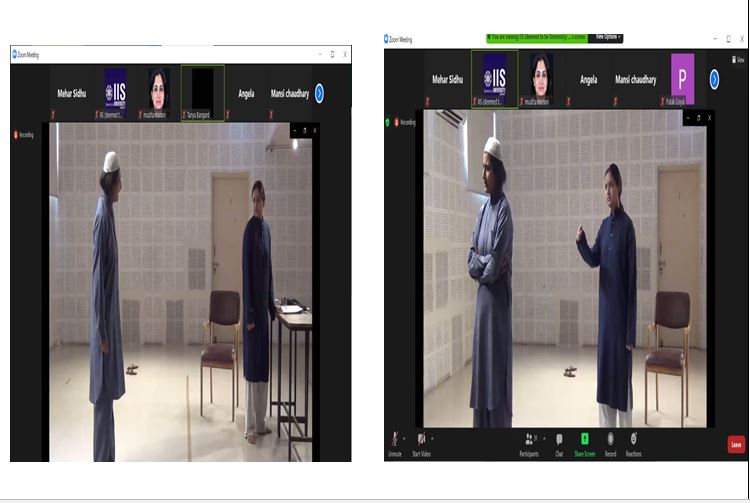Click Mansi chaudhary tile in the left window
750x503 pixels.
tap(290, 94)
